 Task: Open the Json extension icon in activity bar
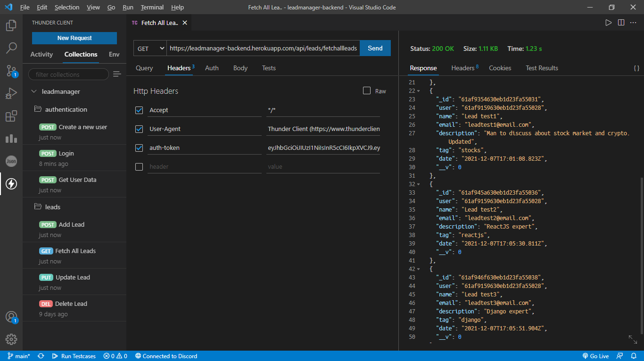[11, 161]
